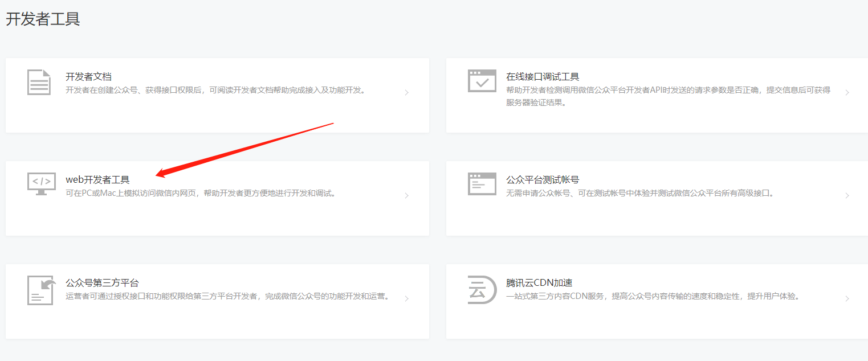Click description text starting 开发者在创建公众号
This screenshot has height=361, width=868.
(215, 90)
